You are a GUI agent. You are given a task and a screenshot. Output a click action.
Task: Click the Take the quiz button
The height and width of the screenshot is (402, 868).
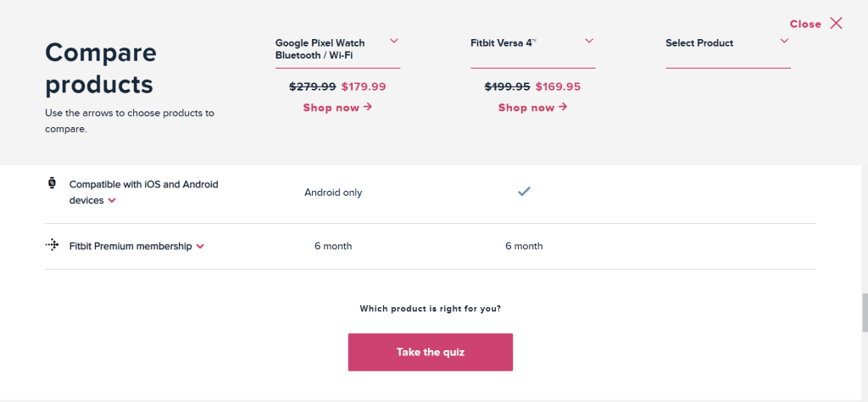pyautogui.click(x=430, y=352)
